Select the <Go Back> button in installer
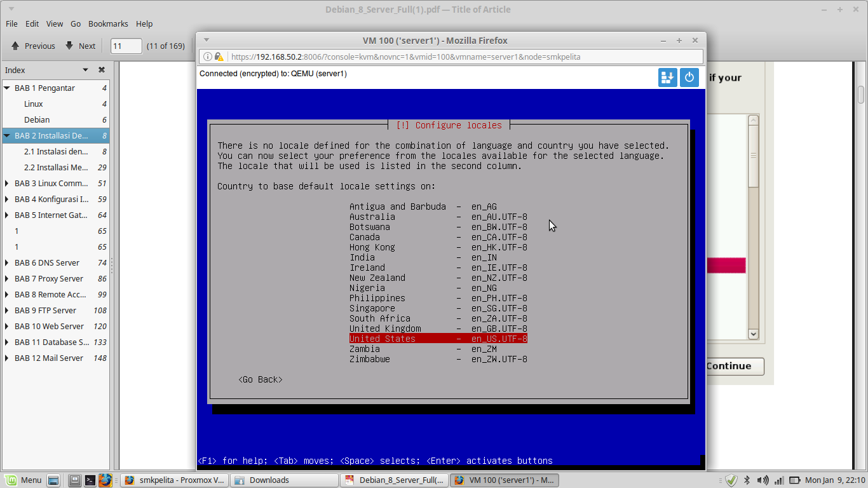This screenshot has width=868, height=488. click(x=261, y=379)
